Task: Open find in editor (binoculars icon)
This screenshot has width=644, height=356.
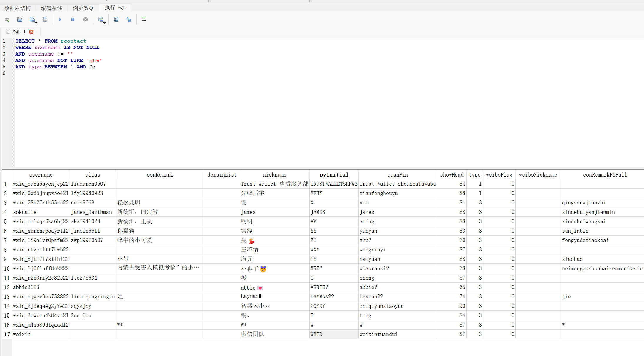Action: [x=116, y=20]
